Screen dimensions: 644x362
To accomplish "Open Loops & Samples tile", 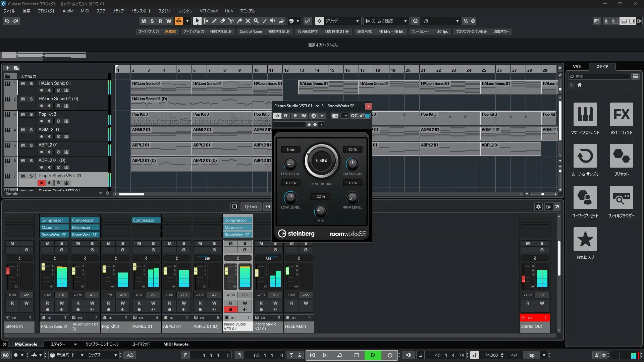I will (585, 156).
